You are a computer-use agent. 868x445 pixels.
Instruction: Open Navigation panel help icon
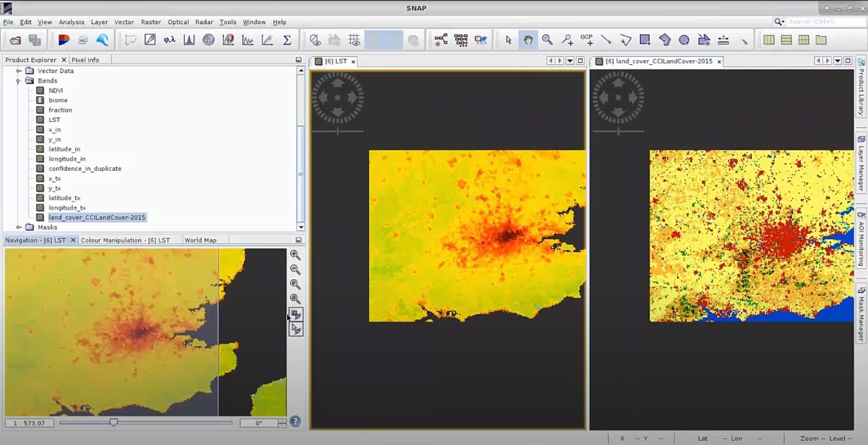tap(295, 421)
